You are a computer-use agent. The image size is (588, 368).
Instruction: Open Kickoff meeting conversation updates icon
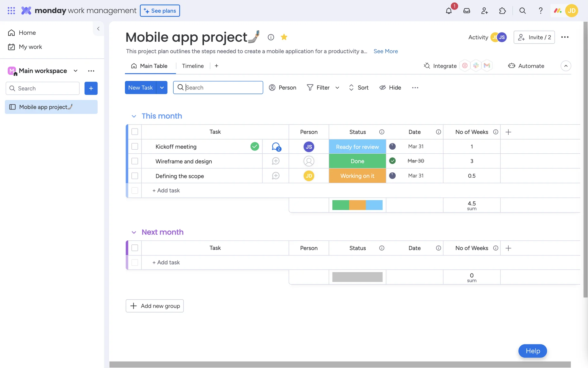coord(276,147)
